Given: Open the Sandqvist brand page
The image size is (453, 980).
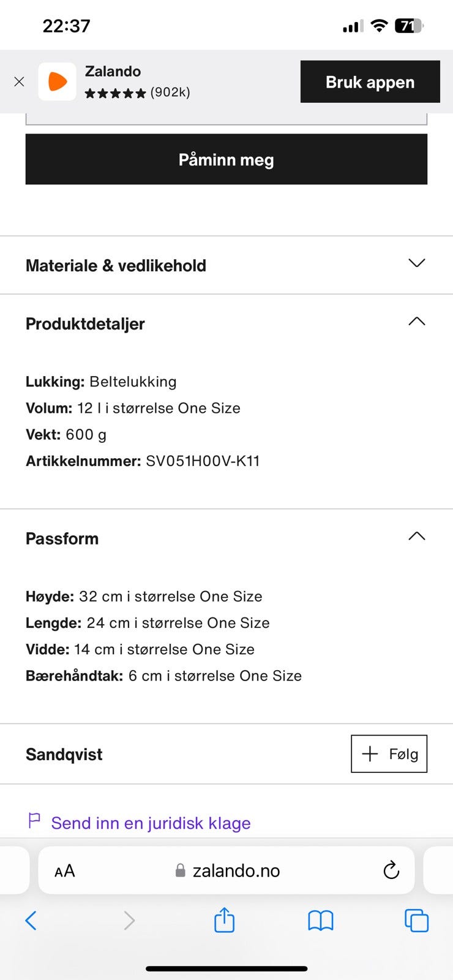Looking at the screenshot, I should tap(64, 754).
